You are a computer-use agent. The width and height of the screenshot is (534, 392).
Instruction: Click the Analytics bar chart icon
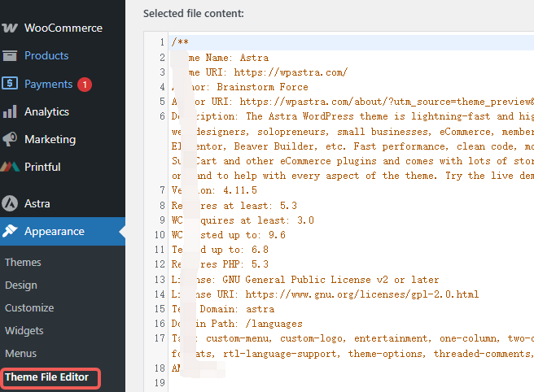coord(10,111)
